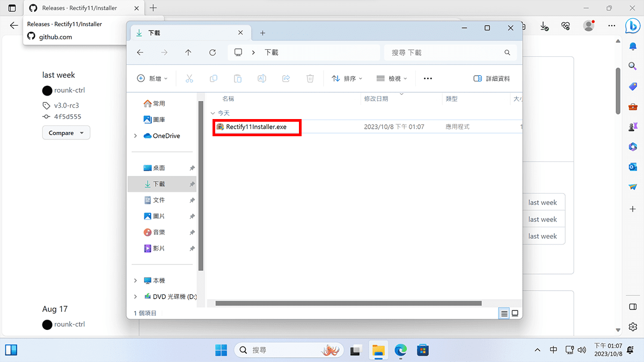Collapse the 今天 group in the file list
This screenshot has width=644, height=362.
213,113
